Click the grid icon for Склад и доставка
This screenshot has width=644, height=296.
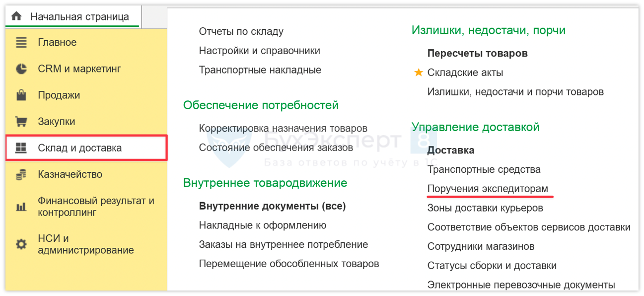(x=21, y=148)
